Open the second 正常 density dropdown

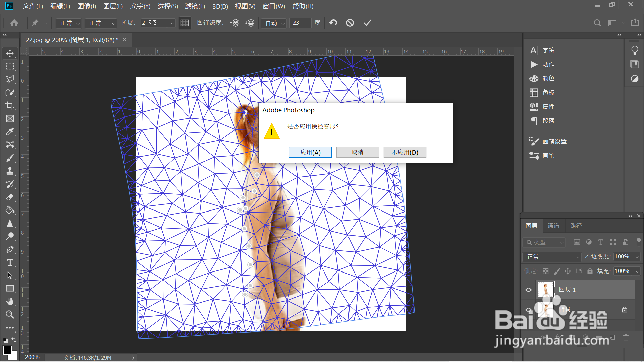(101, 23)
